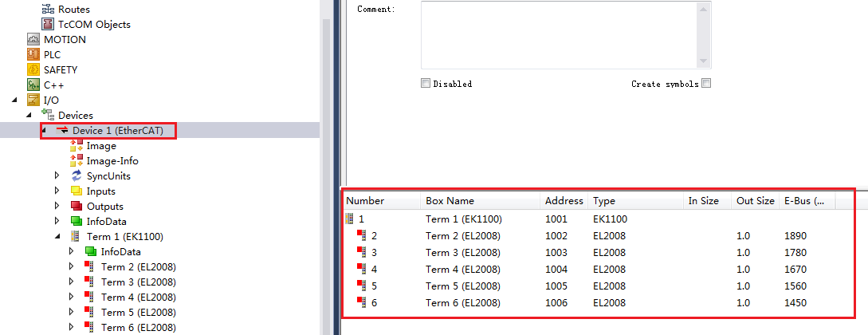The width and height of the screenshot is (868, 335).
Task: Click the SyncUnits icon
Action: click(77, 176)
